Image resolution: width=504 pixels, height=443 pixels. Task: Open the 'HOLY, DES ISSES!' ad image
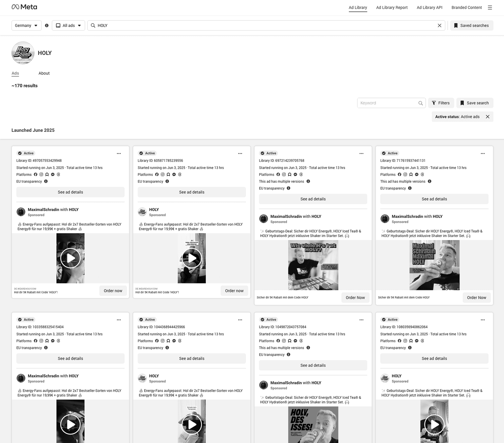pyautogui.click(x=313, y=424)
